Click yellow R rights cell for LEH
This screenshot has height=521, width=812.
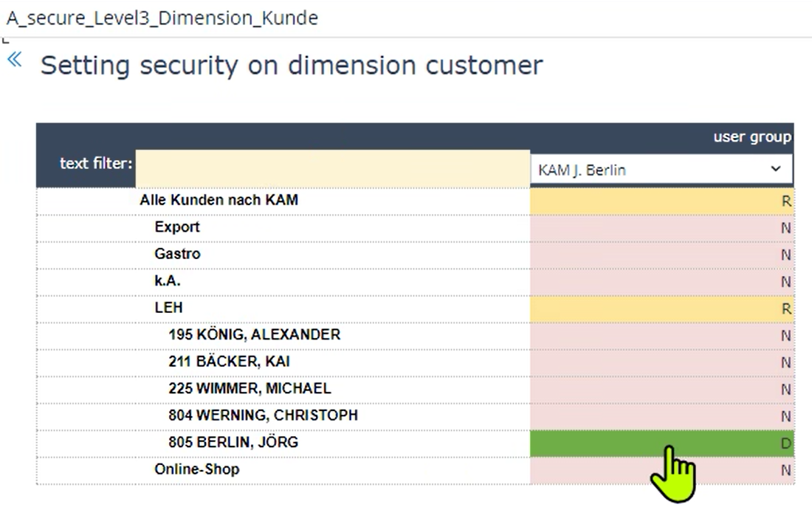(x=661, y=308)
